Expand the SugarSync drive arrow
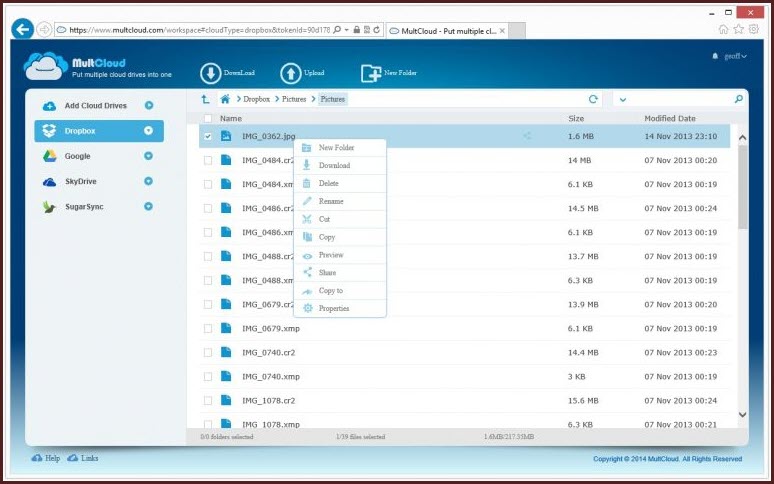 click(148, 206)
